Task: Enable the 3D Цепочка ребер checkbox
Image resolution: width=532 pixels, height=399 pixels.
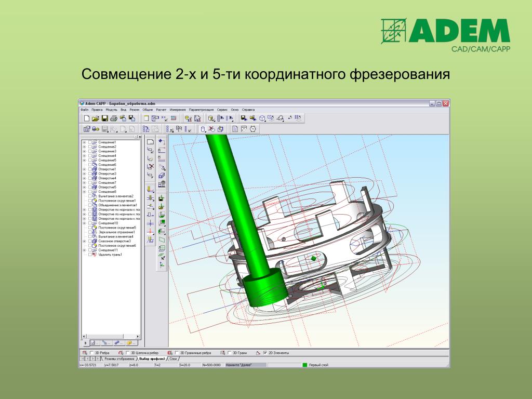Action: coord(128,353)
